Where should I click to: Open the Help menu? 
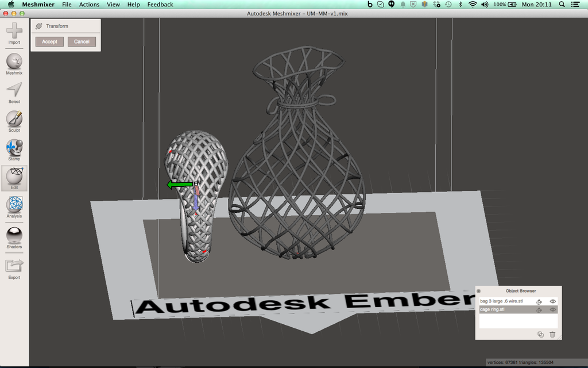pyautogui.click(x=133, y=5)
